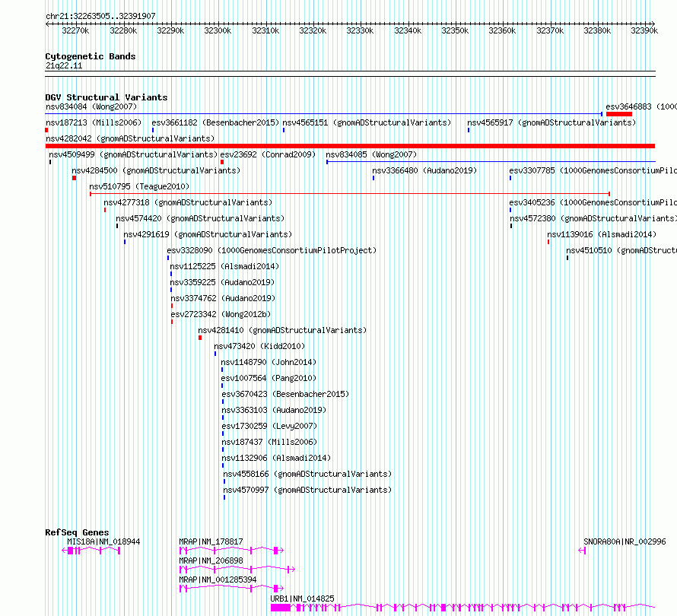Click nsv187437 (Mills2006) label

click(x=269, y=442)
